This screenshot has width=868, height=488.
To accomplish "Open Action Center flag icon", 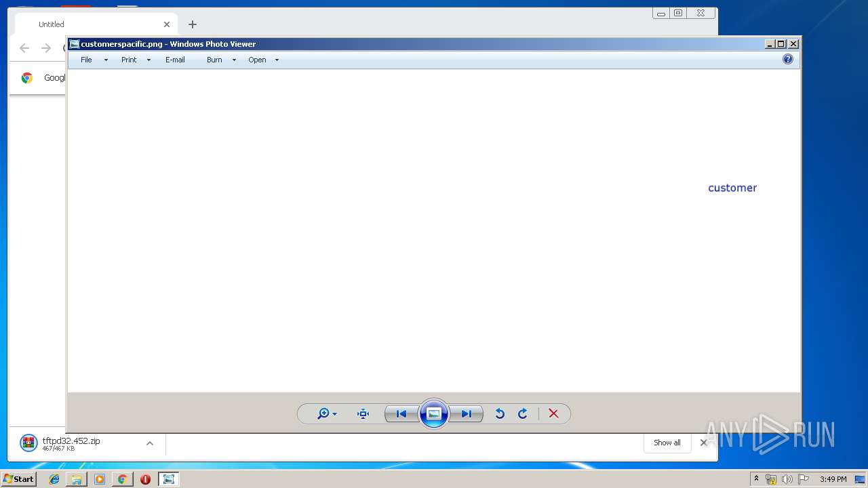I will tap(804, 479).
